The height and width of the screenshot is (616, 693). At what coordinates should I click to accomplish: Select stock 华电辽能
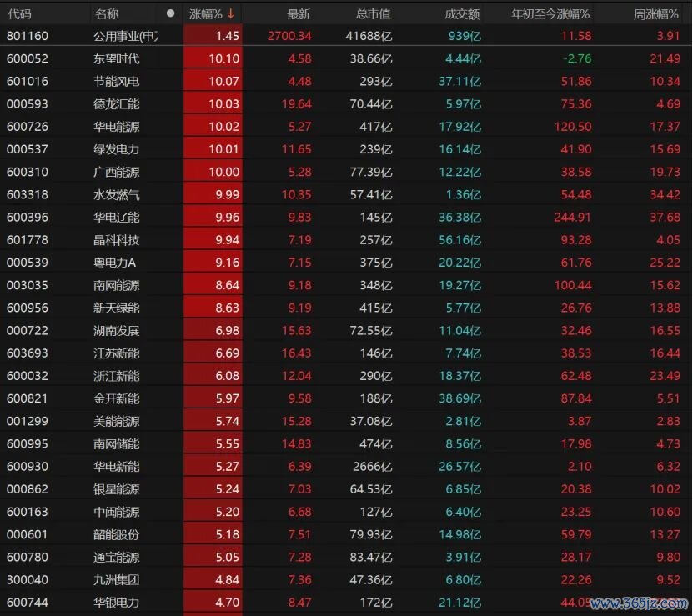pos(116,217)
